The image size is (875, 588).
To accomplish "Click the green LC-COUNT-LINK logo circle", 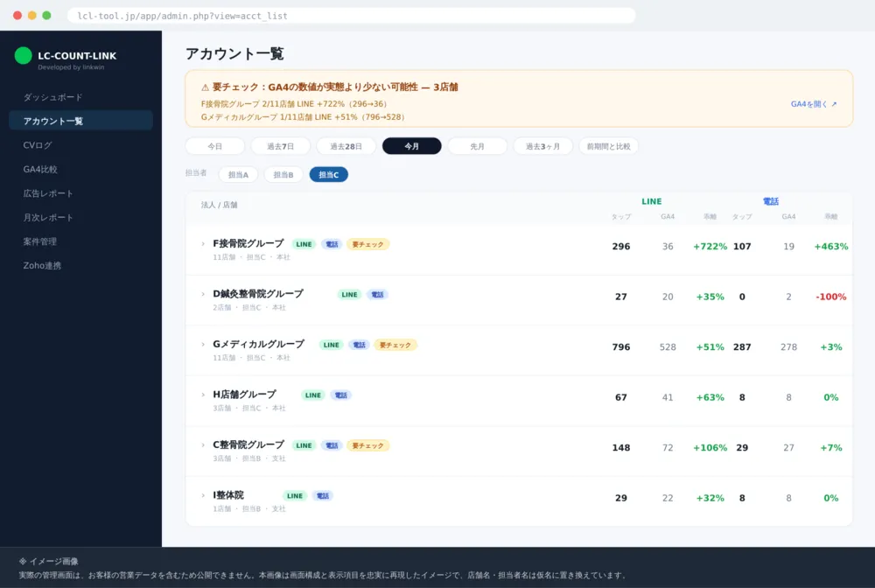I will [x=23, y=56].
